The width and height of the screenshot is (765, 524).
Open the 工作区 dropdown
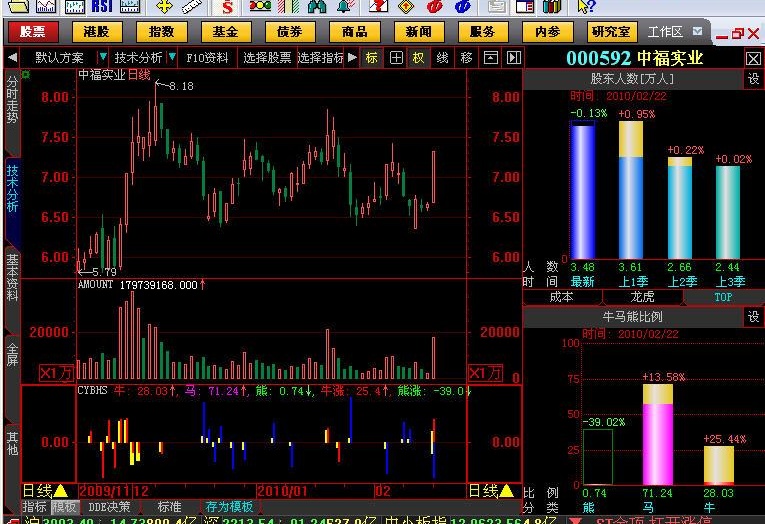(x=698, y=32)
